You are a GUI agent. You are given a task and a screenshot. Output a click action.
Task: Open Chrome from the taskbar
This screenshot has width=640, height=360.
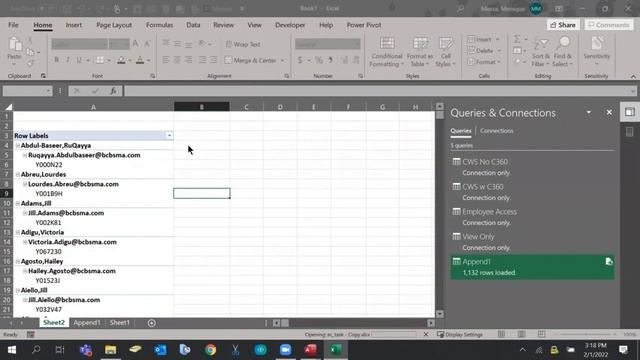pos(211,350)
